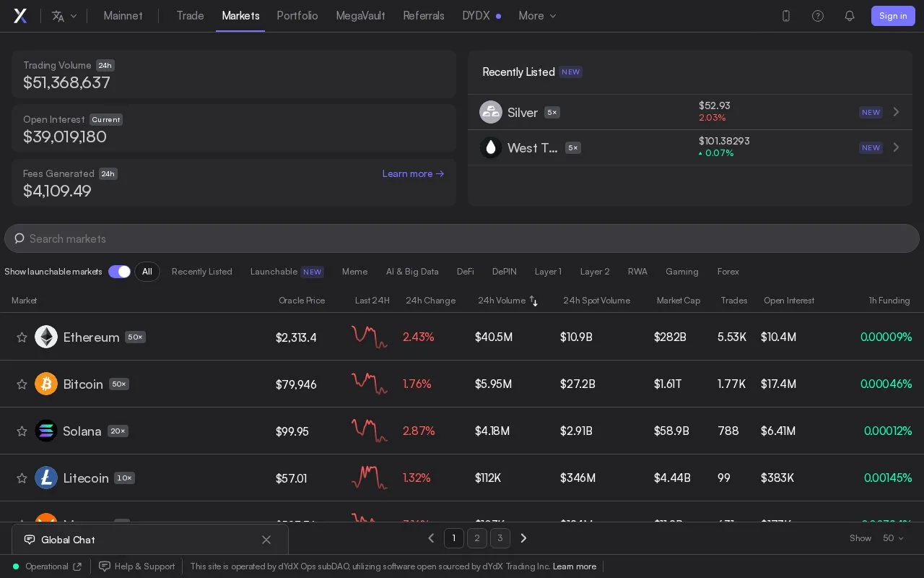Filter by Meme category
The width and height of the screenshot is (924, 578).
pyautogui.click(x=354, y=272)
